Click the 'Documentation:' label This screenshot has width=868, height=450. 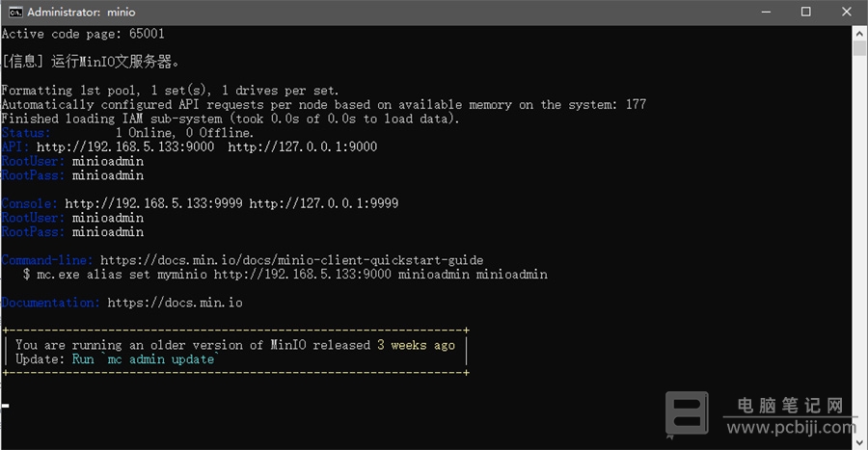(x=51, y=303)
